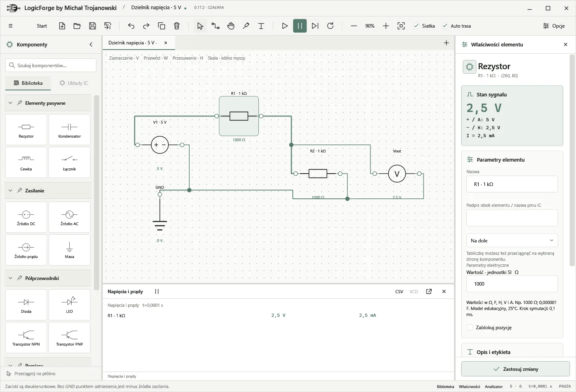576x392 pixels.
Task: Save the circuit with the floppy icon
Action: (x=92, y=26)
